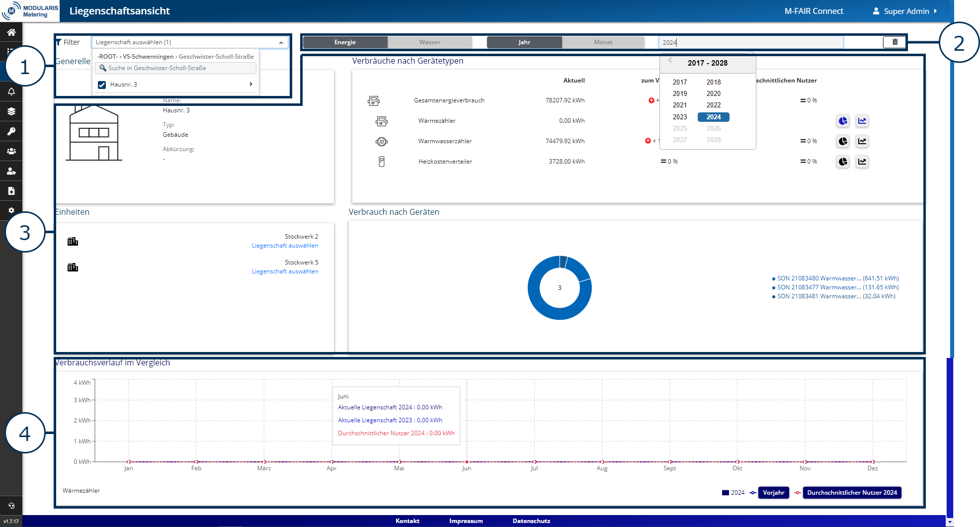This screenshot has width=980, height=527.
Task: Expand the Hausnr. 3 entry arrow
Action: click(x=250, y=85)
